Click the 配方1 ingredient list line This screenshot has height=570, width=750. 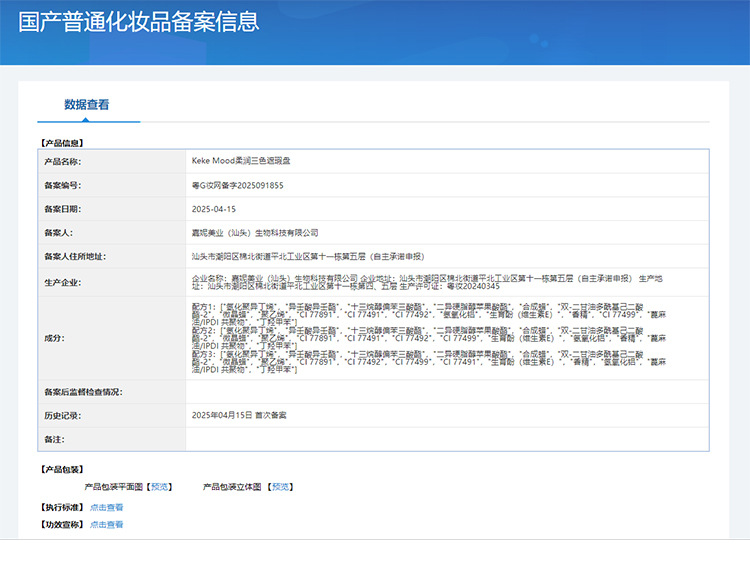(x=429, y=314)
